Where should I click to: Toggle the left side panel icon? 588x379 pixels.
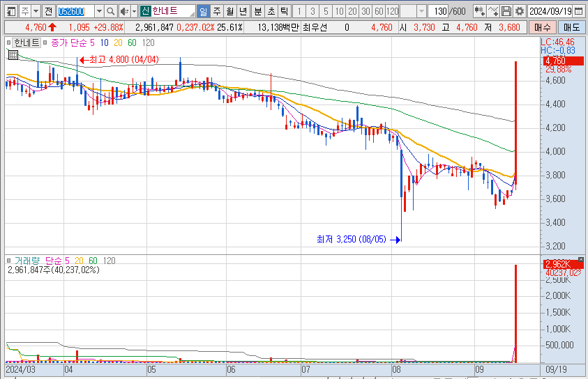point(12,11)
